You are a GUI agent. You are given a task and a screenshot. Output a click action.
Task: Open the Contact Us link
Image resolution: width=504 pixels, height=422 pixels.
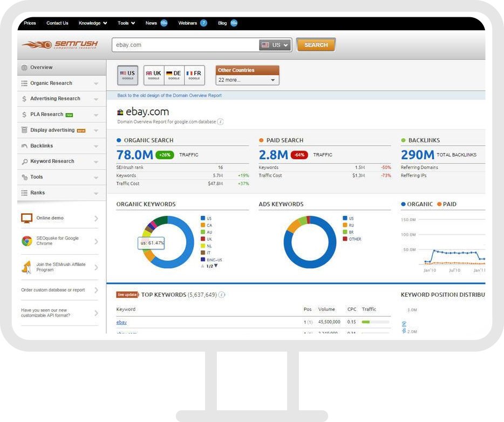[x=57, y=23]
